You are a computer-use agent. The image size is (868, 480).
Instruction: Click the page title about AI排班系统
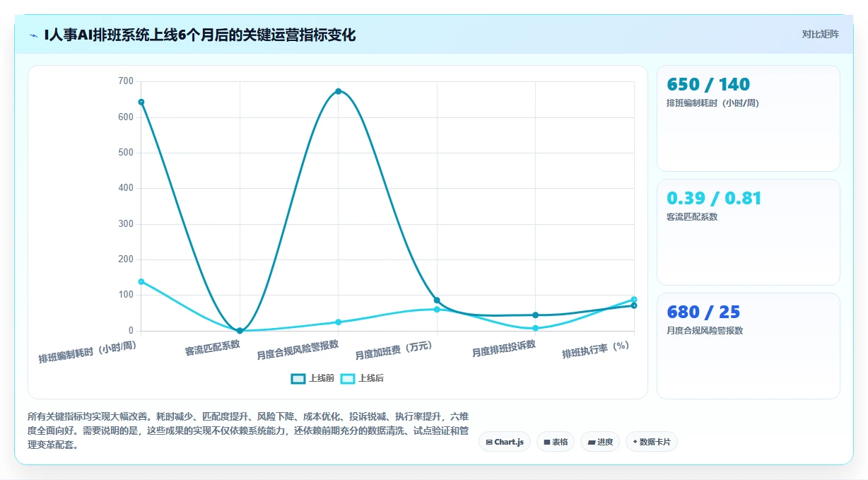[x=200, y=35]
